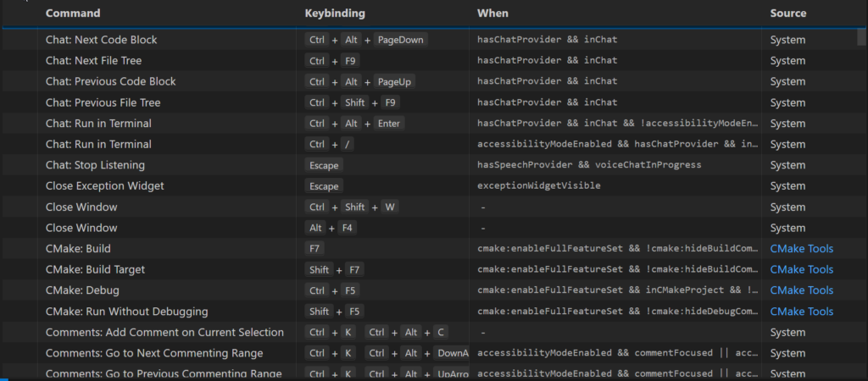Click the exceptionWidgetVisible when clause

(x=538, y=185)
